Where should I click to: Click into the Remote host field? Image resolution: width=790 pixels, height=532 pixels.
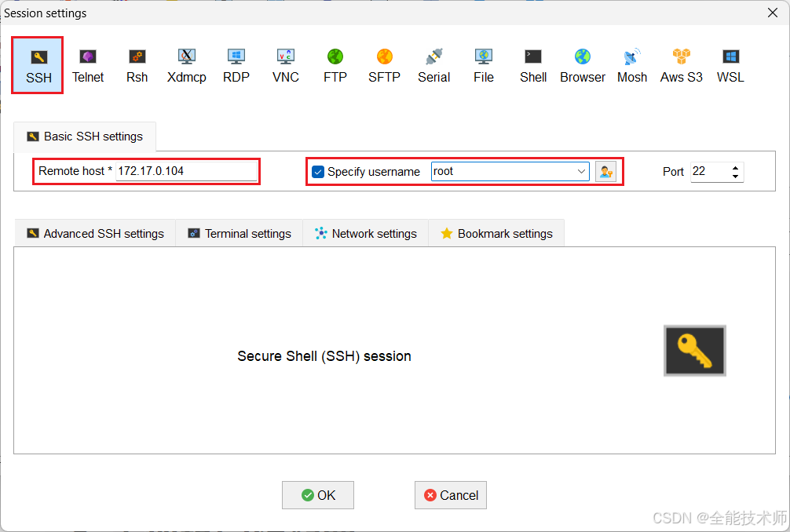click(186, 171)
